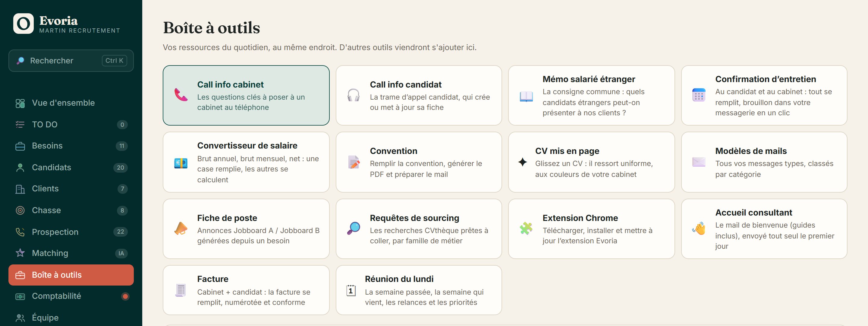
Task: Click the TO DO list icon
Action: pos(20,125)
